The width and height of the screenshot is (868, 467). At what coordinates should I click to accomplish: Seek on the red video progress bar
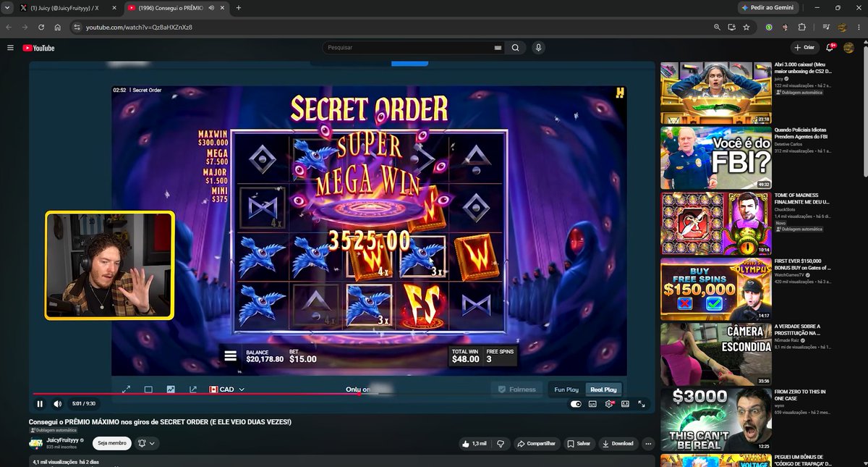click(x=342, y=394)
